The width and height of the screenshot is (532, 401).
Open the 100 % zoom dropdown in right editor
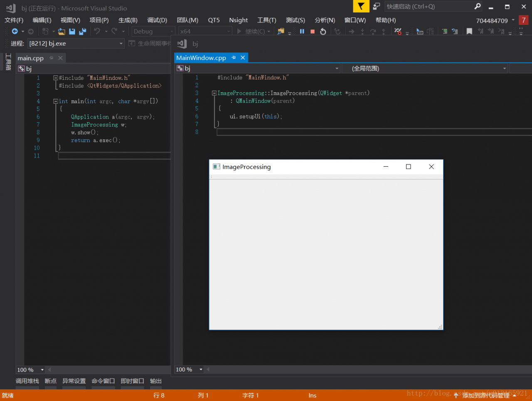pyautogui.click(x=201, y=369)
